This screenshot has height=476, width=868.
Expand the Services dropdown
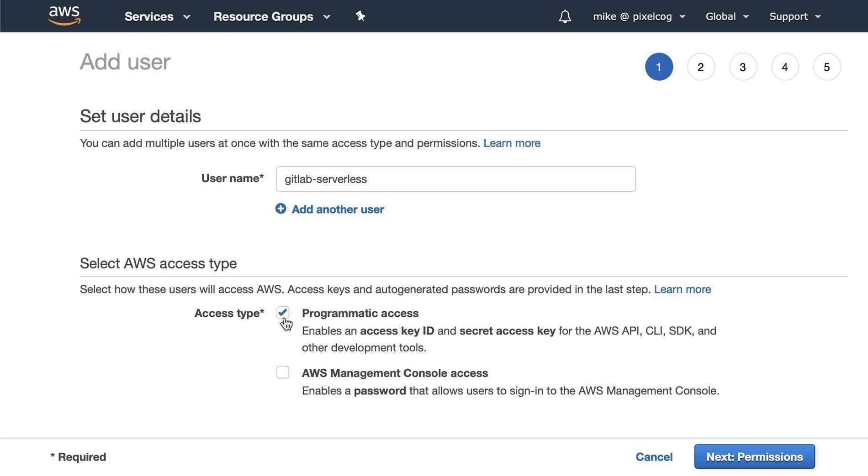tap(157, 16)
